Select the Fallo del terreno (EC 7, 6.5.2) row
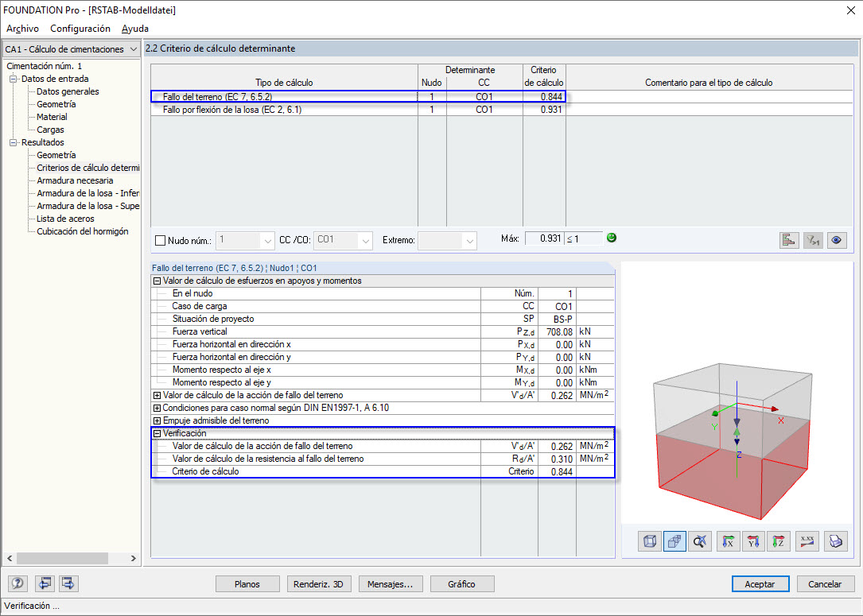 358,97
